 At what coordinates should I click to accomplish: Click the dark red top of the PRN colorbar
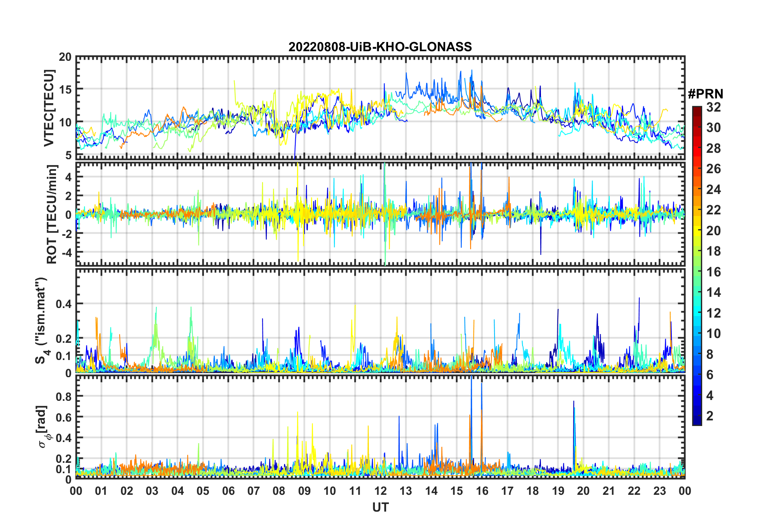697,109
